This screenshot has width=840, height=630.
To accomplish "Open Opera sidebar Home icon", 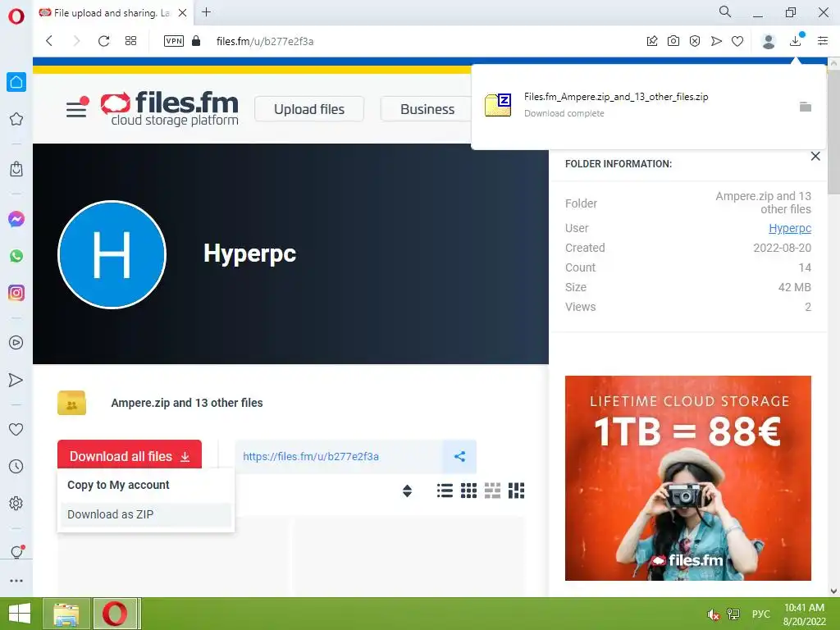I will 16,82.
